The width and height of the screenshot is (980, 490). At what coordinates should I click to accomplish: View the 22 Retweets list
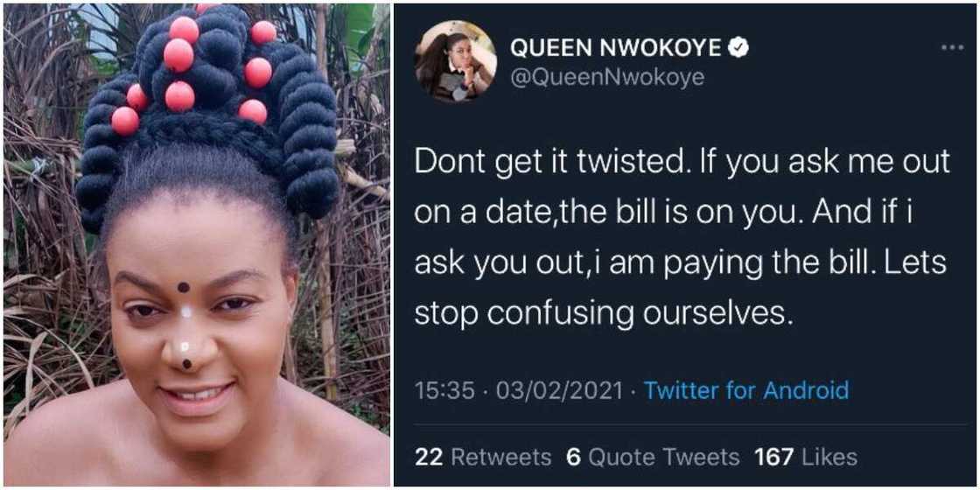pyautogui.click(x=483, y=457)
